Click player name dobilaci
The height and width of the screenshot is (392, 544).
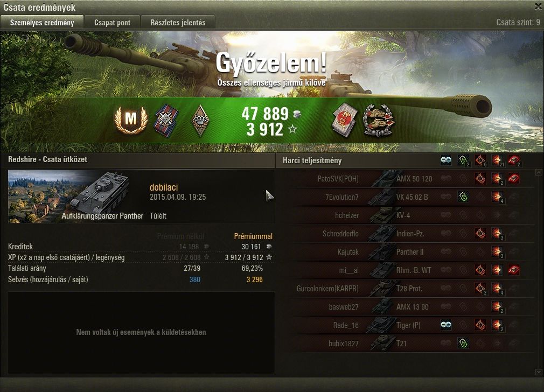point(164,187)
